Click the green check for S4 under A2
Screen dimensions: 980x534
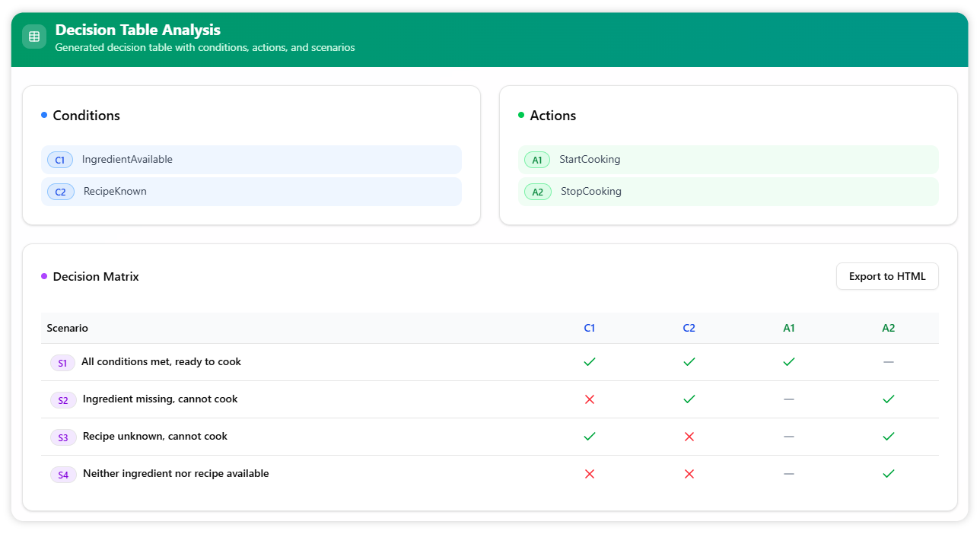(888, 474)
